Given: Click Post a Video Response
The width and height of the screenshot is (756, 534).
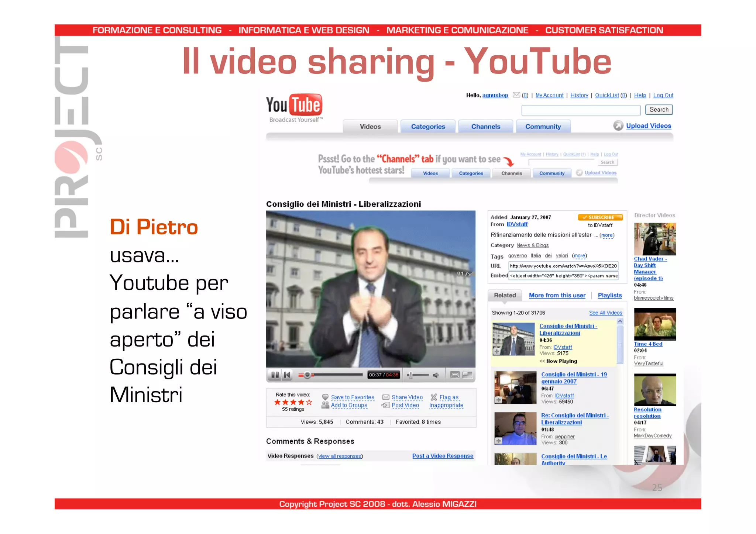Looking at the screenshot, I should coord(443,456).
